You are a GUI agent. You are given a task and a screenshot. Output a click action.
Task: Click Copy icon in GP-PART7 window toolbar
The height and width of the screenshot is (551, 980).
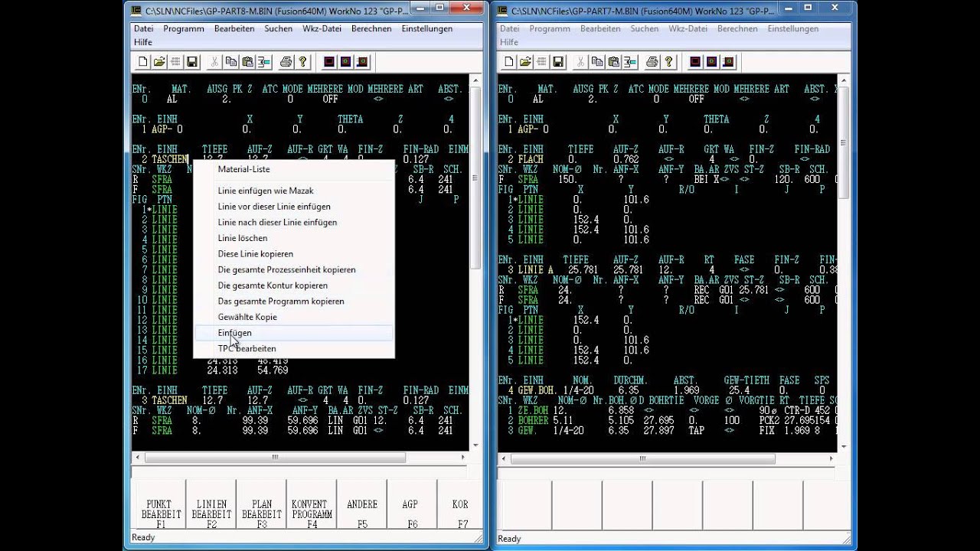pos(597,62)
